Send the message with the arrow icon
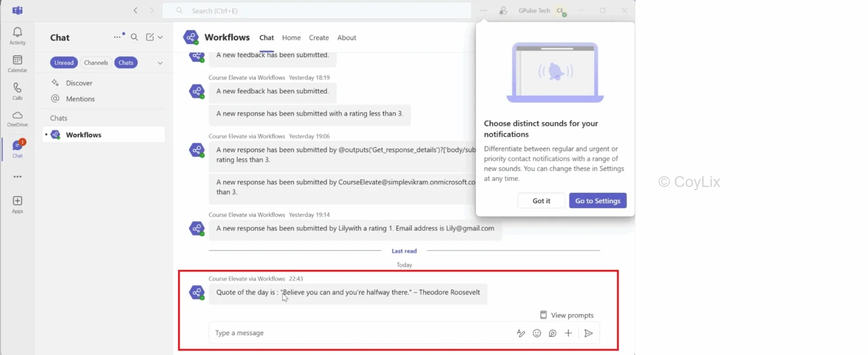Viewport: 868px width, 355px height. (x=589, y=333)
